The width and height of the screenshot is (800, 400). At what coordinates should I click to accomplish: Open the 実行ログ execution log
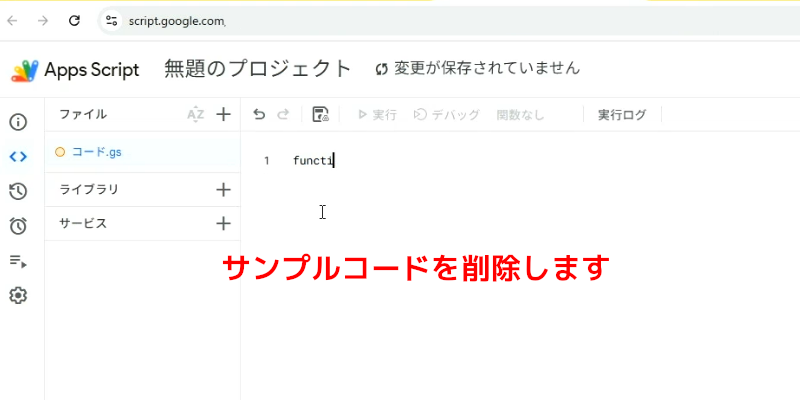coord(622,115)
